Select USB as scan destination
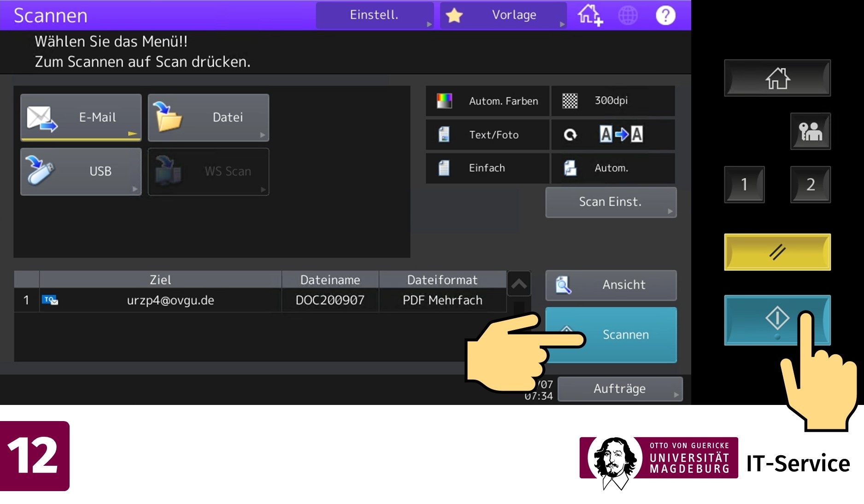Screen dimensions: 864x504 pos(81,171)
